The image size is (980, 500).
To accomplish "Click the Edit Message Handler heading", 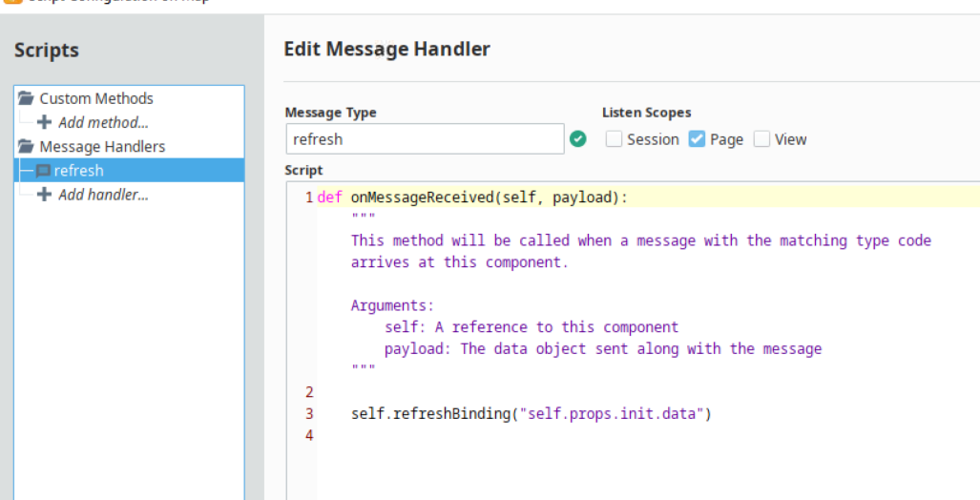I will click(386, 49).
